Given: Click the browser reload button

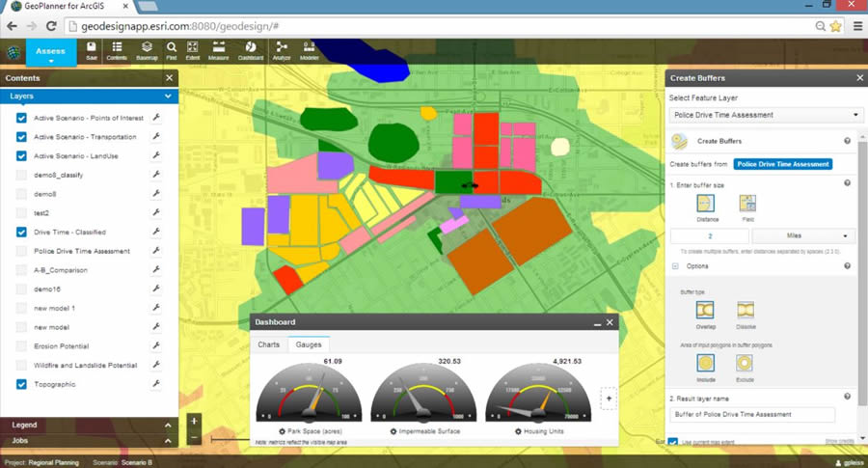Looking at the screenshot, I should [x=51, y=26].
